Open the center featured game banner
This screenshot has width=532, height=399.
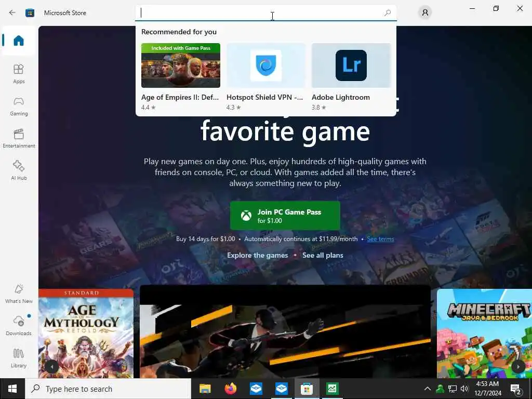coord(285,331)
